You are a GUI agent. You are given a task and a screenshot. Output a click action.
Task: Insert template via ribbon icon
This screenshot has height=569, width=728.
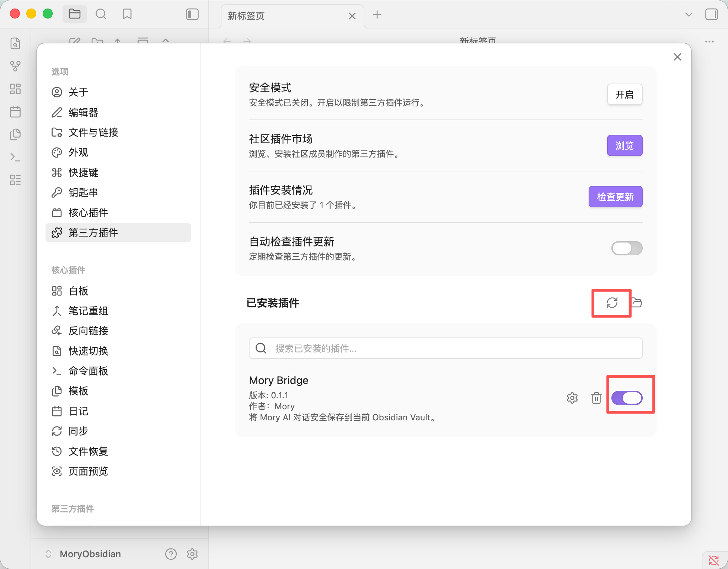[x=15, y=134]
